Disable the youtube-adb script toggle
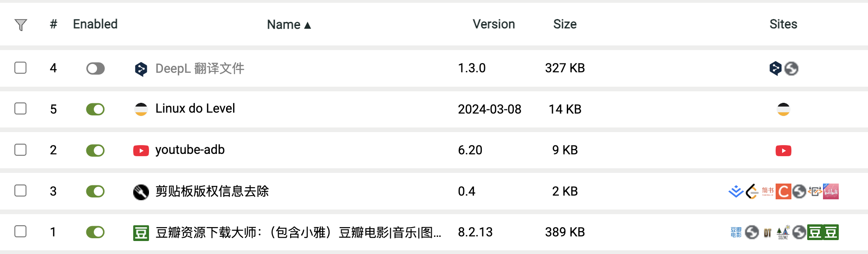868x254 pixels. 95,150
